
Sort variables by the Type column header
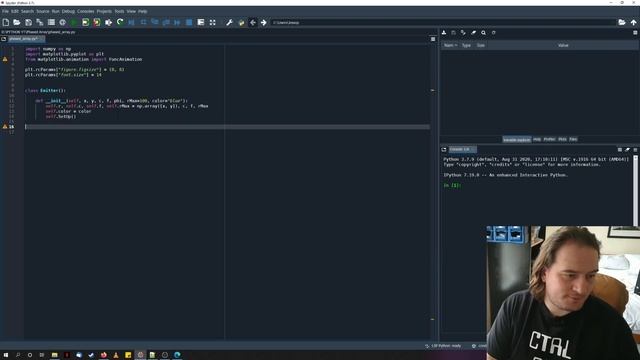point(467,45)
